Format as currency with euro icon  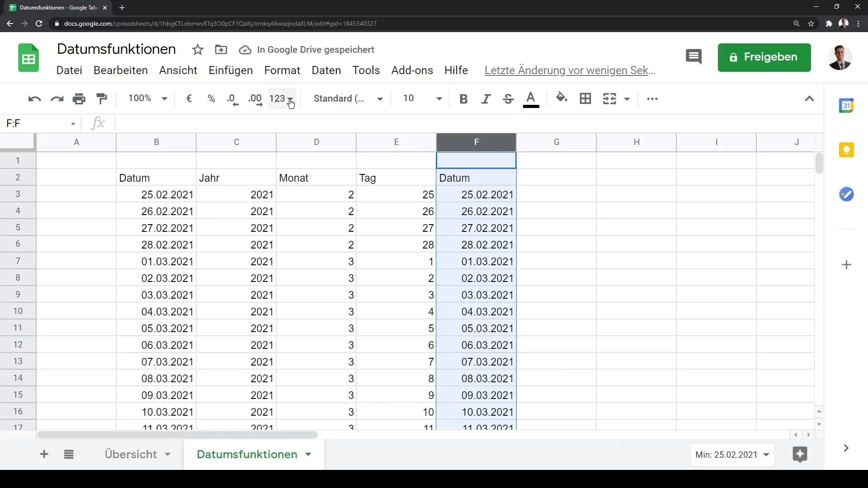pyautogui.click(x=189, y=99)
